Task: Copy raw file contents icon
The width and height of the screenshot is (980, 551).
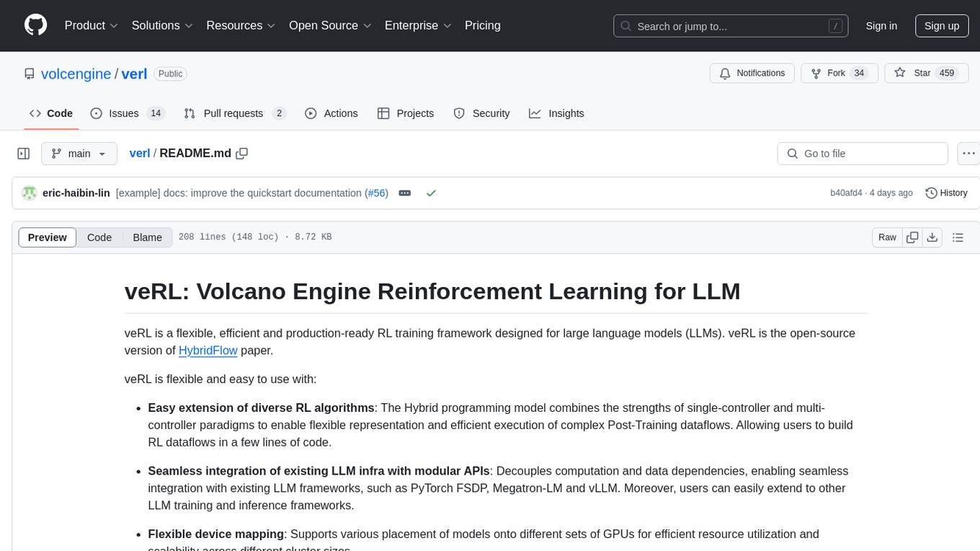Action: tap(912, 237)
